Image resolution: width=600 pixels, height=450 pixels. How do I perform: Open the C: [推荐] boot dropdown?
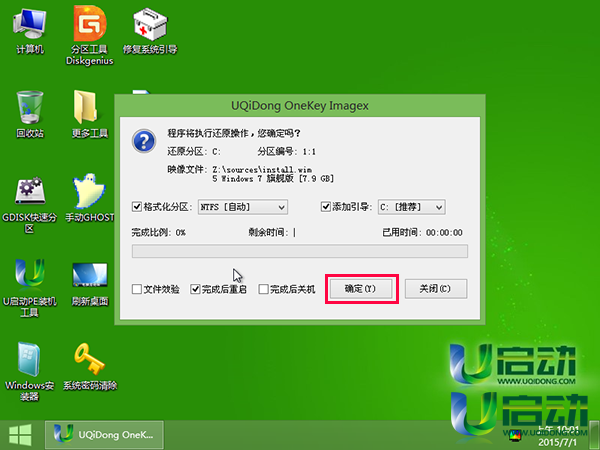click(411, 207)
